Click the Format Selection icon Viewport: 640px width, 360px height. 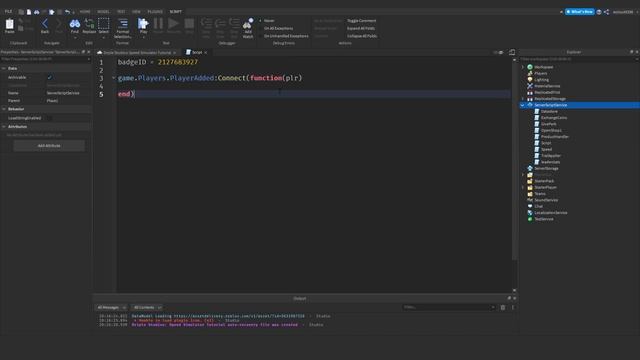point(122,24)
